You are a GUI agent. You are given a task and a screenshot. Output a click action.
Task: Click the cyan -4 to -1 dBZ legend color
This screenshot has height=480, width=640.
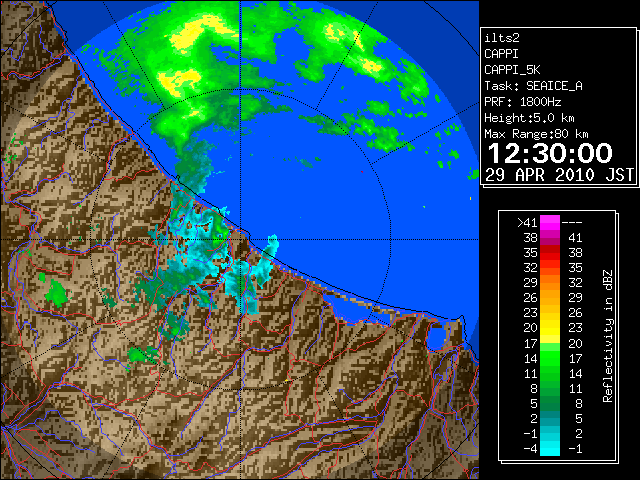coord(550,448)
